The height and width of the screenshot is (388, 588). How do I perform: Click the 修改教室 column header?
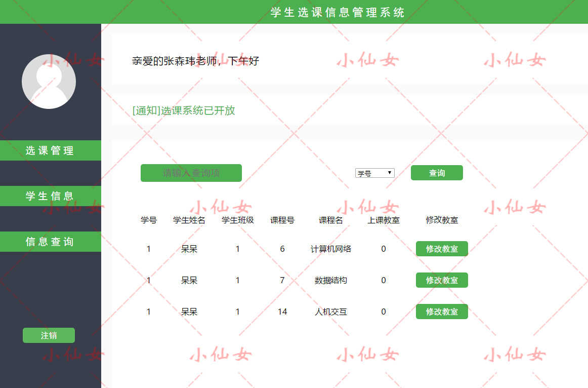click(x=442, y=220)
